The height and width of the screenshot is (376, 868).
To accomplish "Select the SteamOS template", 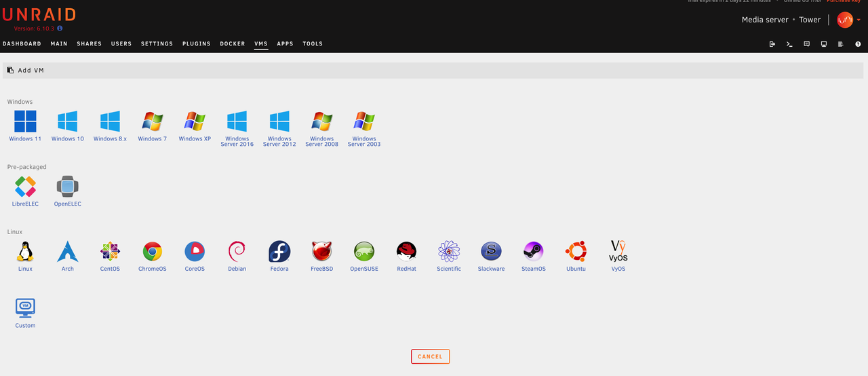I will [534, 256].
